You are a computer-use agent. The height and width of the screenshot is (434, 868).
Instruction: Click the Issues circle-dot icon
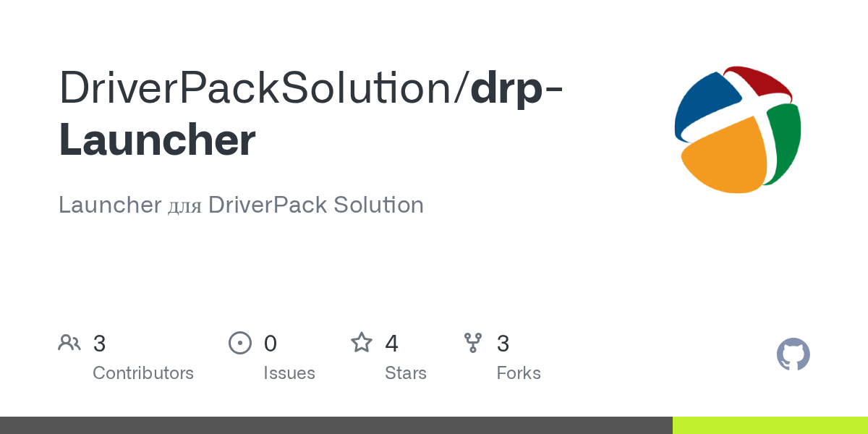[240, 343]
